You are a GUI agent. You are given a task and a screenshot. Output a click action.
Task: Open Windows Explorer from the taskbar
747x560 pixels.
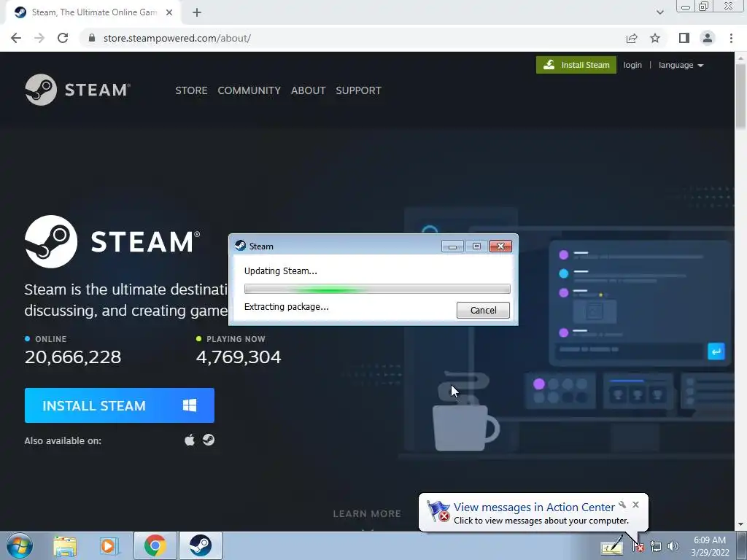tap(65, 545)
